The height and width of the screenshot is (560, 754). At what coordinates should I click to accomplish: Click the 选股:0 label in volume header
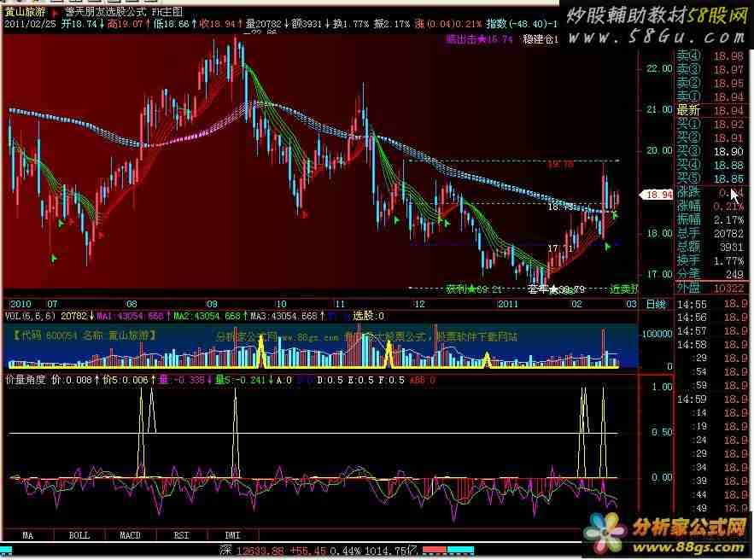(x=369, y=316)
